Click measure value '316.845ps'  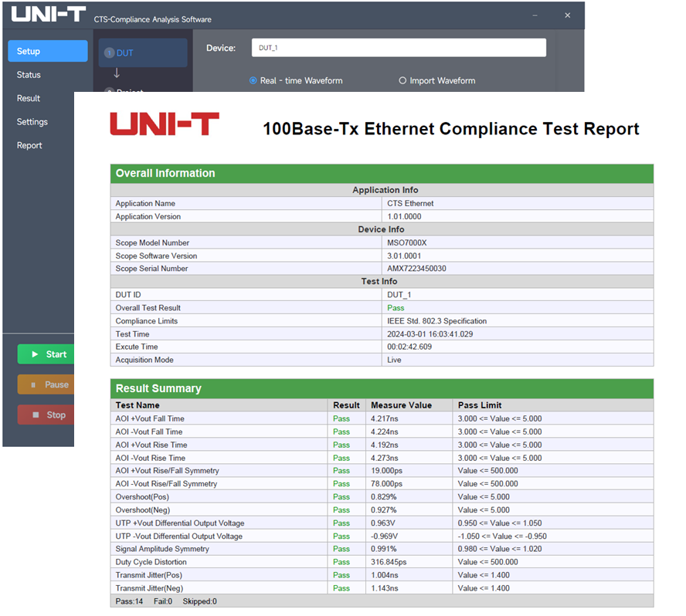click(389, 562)
